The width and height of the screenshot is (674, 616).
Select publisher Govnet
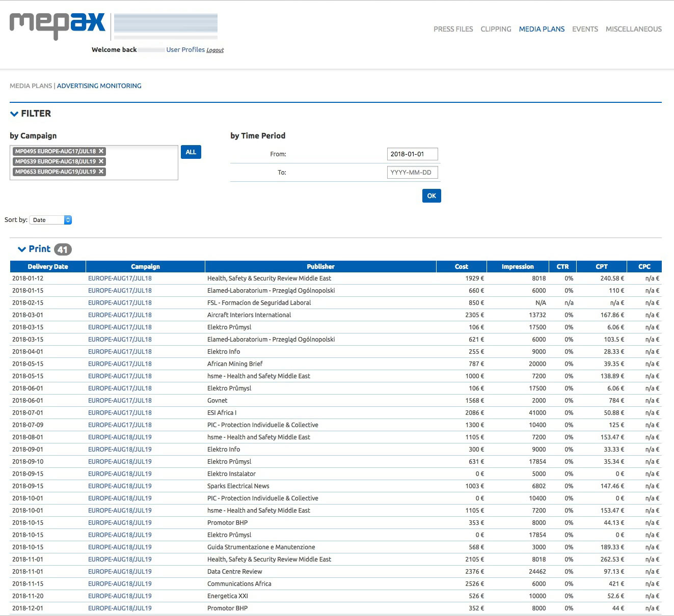217,401
